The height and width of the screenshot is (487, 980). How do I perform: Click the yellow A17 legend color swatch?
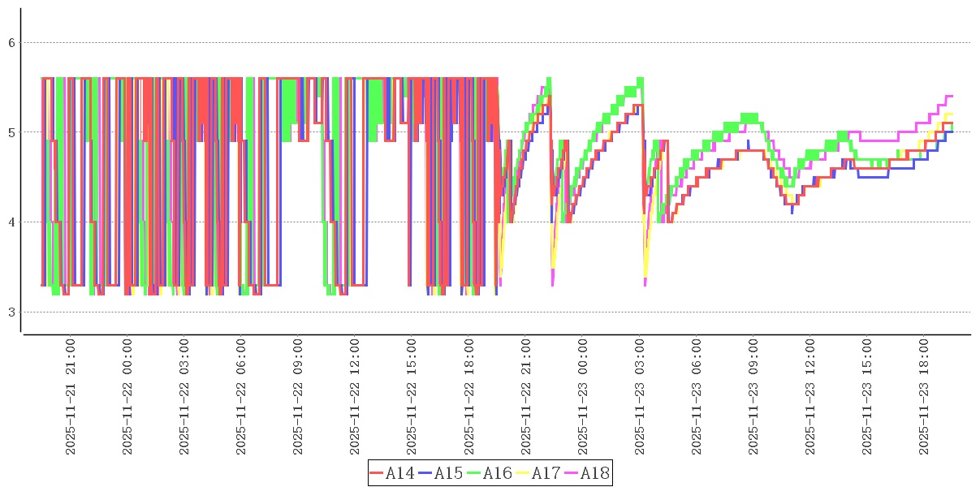pos(523,473)
